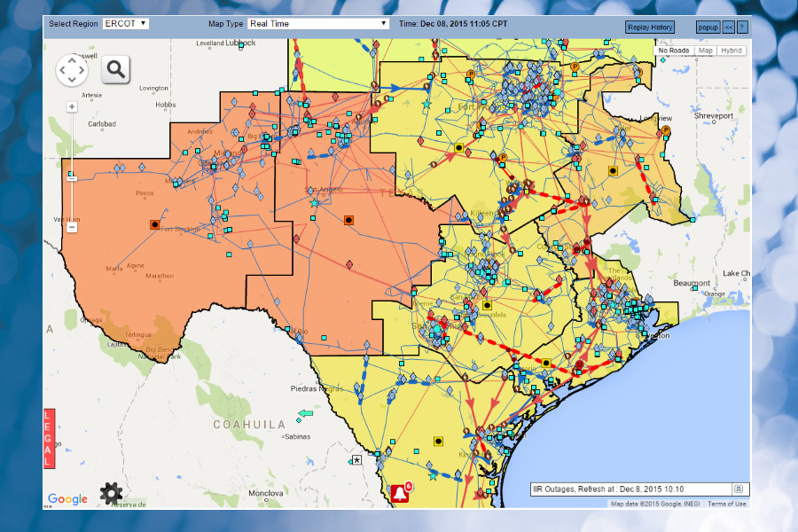Select the black-dot marker in the East Texas zone
798x532 pixels.
[x=614, y=171]
